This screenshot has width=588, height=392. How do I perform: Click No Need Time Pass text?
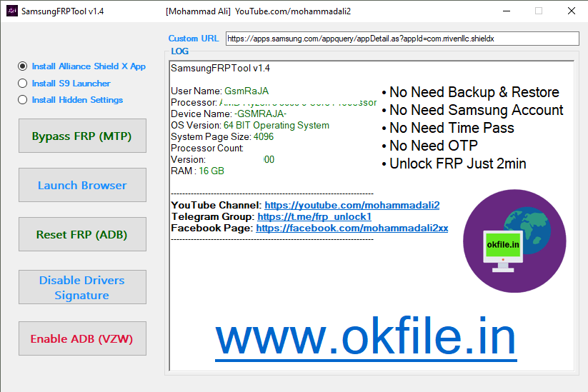click(452, 128)
